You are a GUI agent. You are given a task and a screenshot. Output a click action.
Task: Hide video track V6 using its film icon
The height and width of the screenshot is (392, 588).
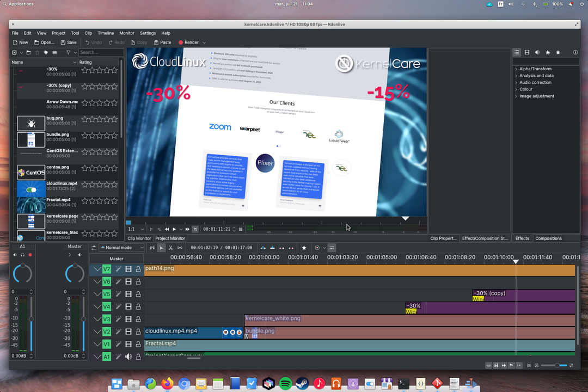(x=128, y=281)
